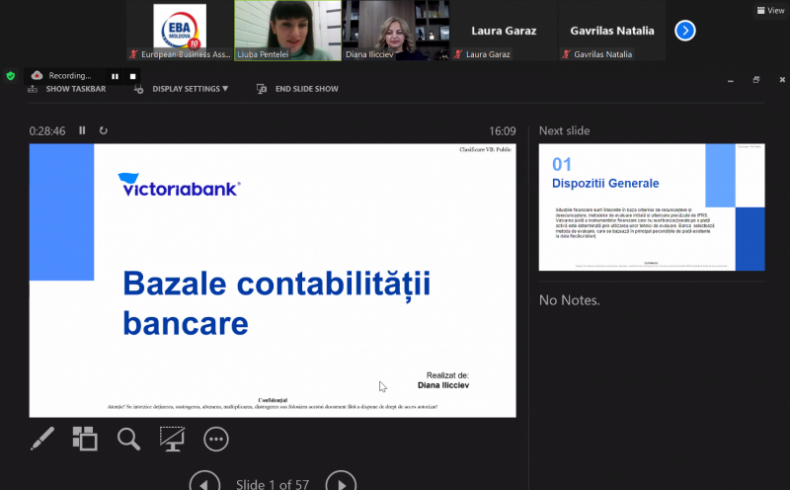
Task: Click Realizat de Diana Ilicciev text
Action: (443, 380)
